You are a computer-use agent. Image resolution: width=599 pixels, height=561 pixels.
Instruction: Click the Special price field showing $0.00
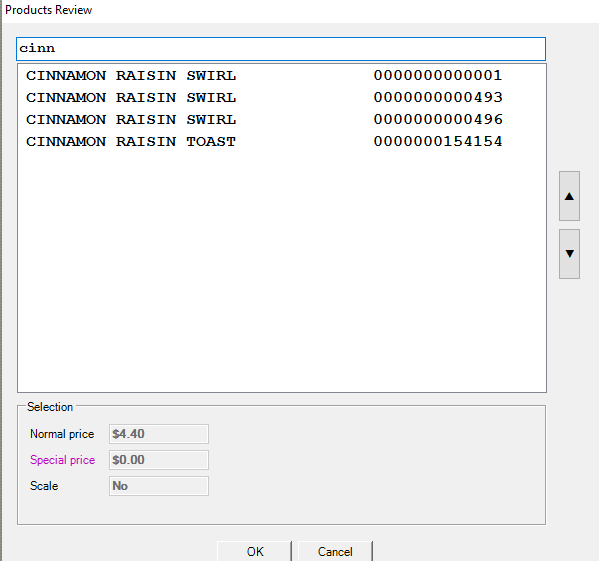point(159,460)
